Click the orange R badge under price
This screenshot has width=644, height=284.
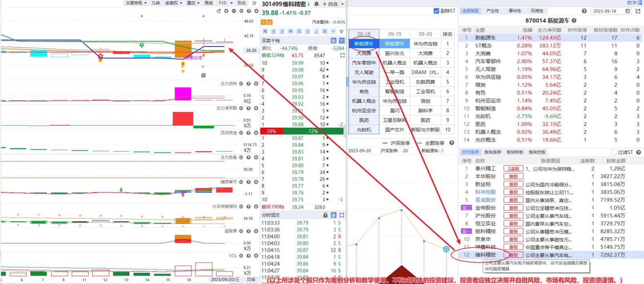(264, 22)
